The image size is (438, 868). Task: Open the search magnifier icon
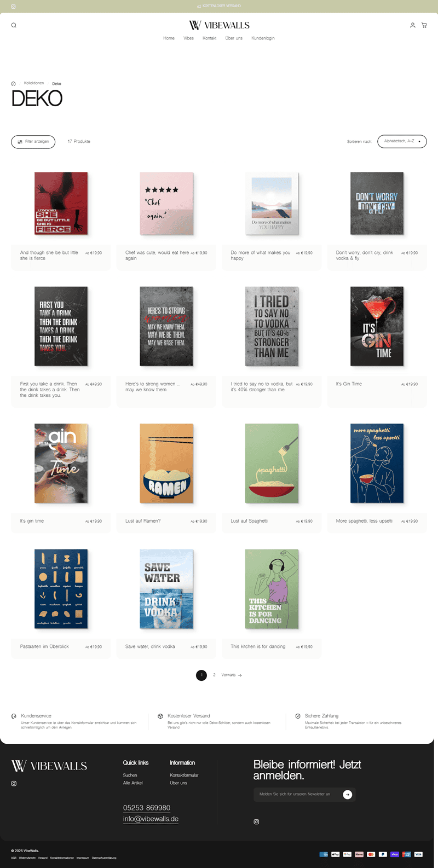click(x=14, y=25)
